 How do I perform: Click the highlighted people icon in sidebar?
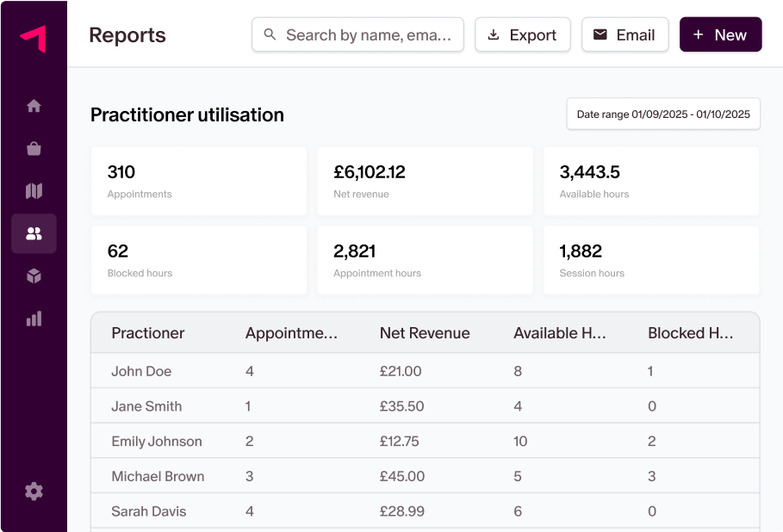pyautogui.click(x=34, y=233)
